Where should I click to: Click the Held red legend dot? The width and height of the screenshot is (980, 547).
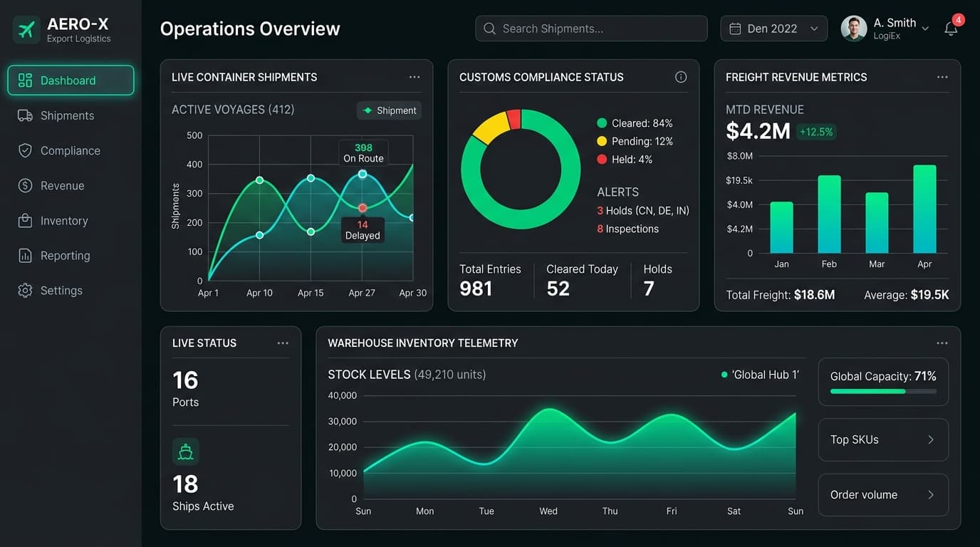(x=602, y=160)
